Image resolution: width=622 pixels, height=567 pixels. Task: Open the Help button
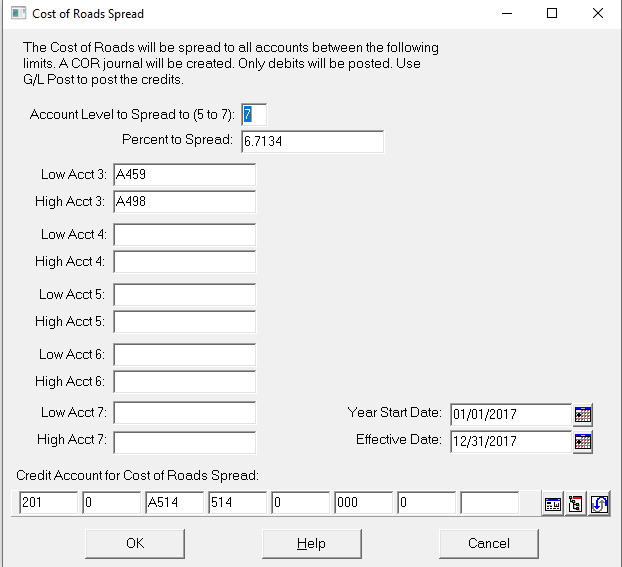[x=311, y=543]
